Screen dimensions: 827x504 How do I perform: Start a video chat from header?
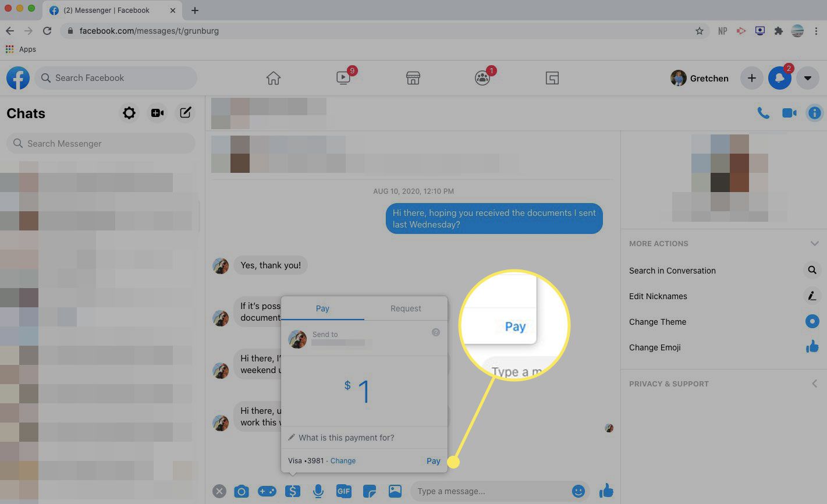click(789, 113)
